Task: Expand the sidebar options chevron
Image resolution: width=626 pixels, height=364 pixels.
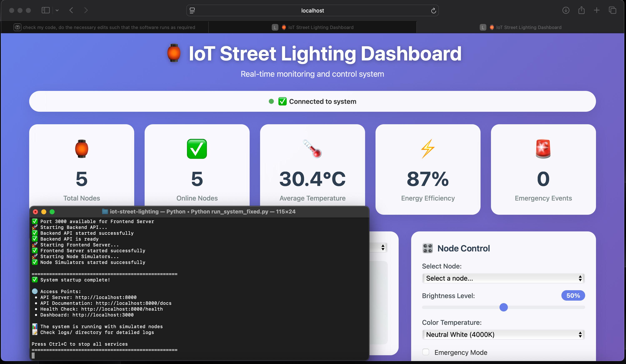Action: pos(57,10)
